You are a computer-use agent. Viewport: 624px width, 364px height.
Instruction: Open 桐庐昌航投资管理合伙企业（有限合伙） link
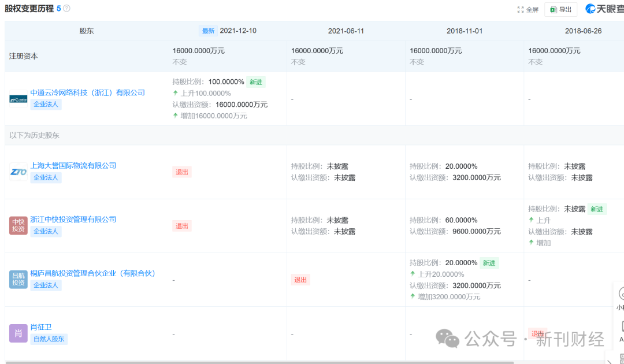coord(92,273)
